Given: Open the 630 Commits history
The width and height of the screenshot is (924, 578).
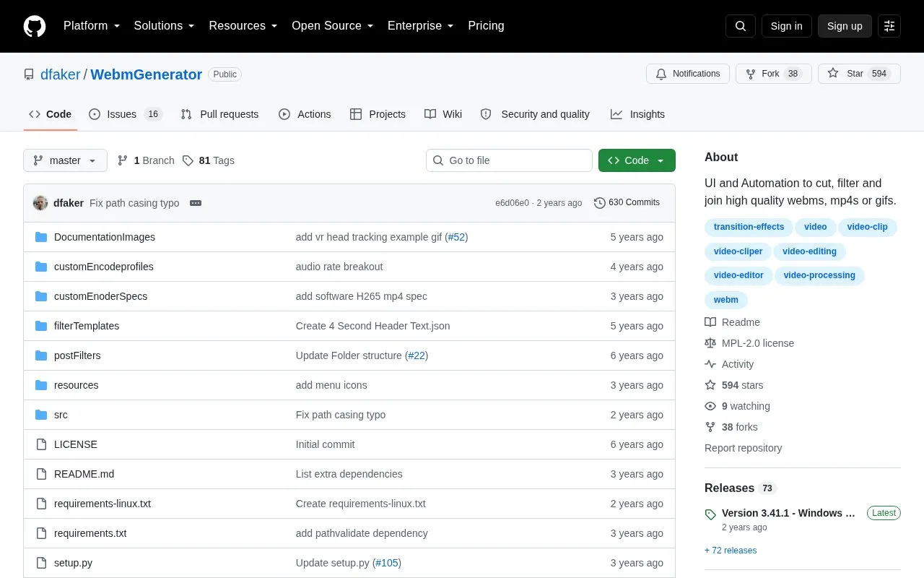Looking at the screenshot, I should point(627,203).
